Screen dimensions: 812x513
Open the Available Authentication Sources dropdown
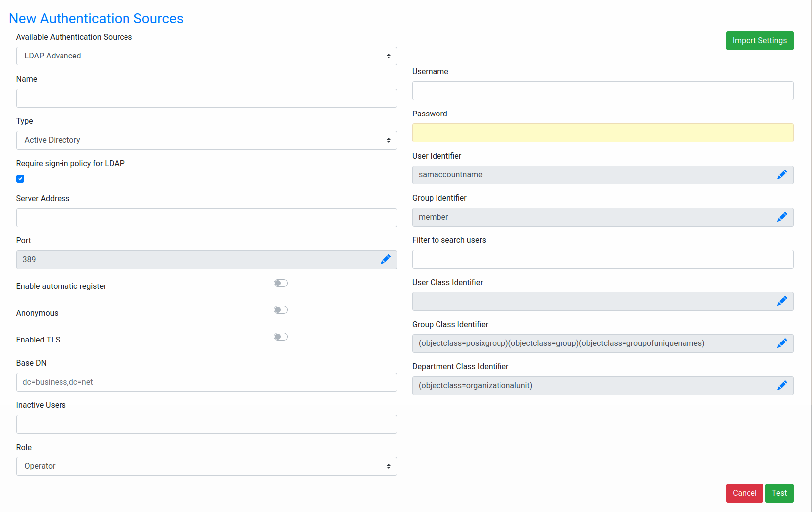pyautogui.click(x=206, y=56)
